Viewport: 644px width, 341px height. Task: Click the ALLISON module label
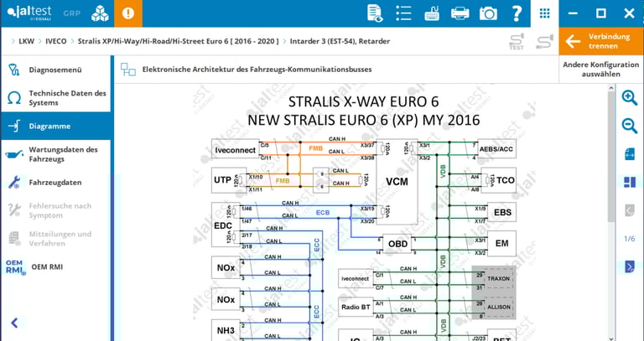coord(499,307)
